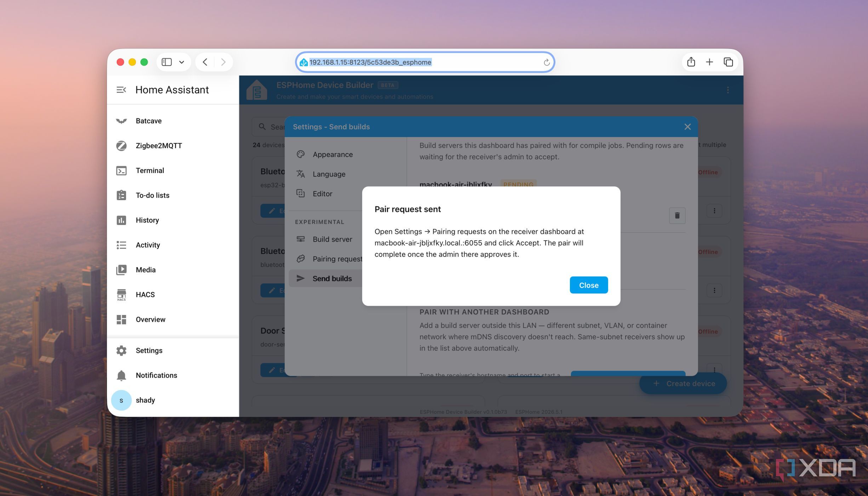The width and height of the screenshot is (868, 496).
Task: Open shady user profile
Action: tap(173, 400)
